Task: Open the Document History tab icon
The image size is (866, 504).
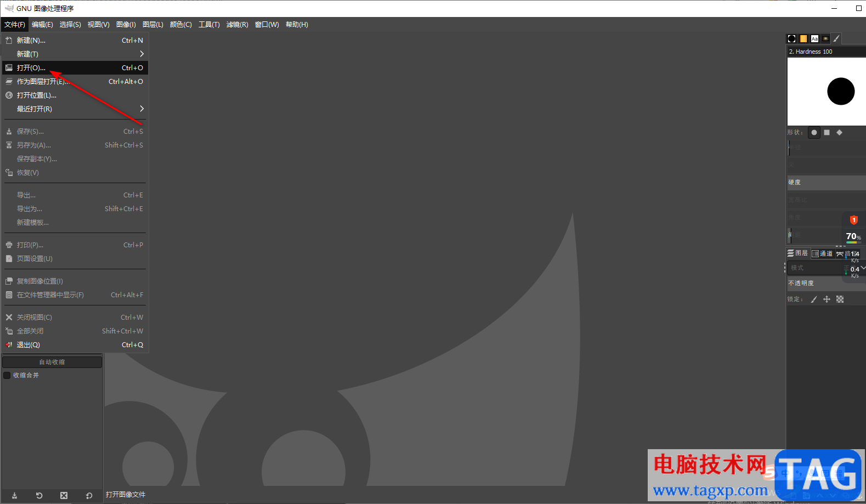Action: coord(825,38)
